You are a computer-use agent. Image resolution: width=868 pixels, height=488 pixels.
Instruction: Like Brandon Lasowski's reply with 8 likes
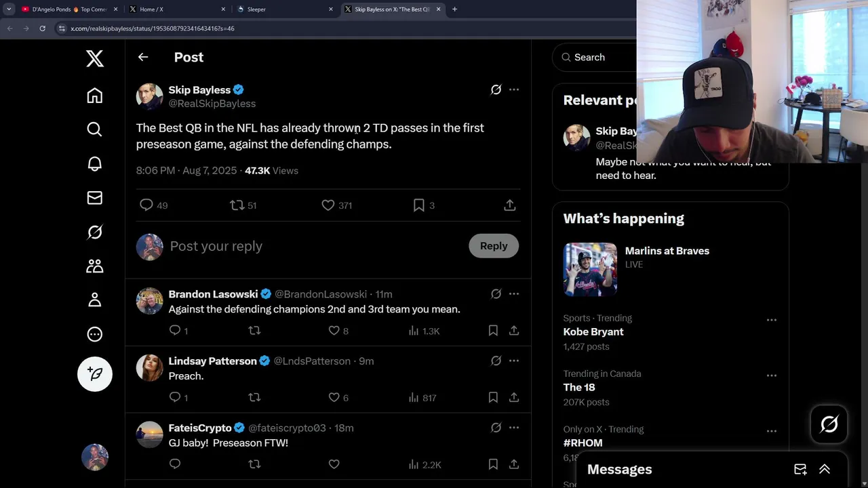[338, 330]
